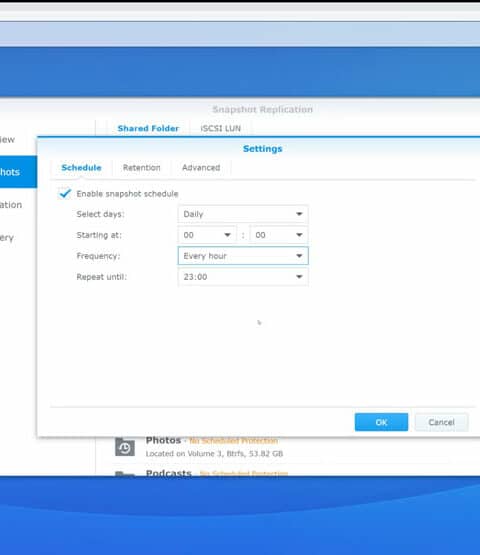This screenshot has width=480, height=555.
Task: Open the sidebar item ending in 'ery'
Action: [7, 238]
